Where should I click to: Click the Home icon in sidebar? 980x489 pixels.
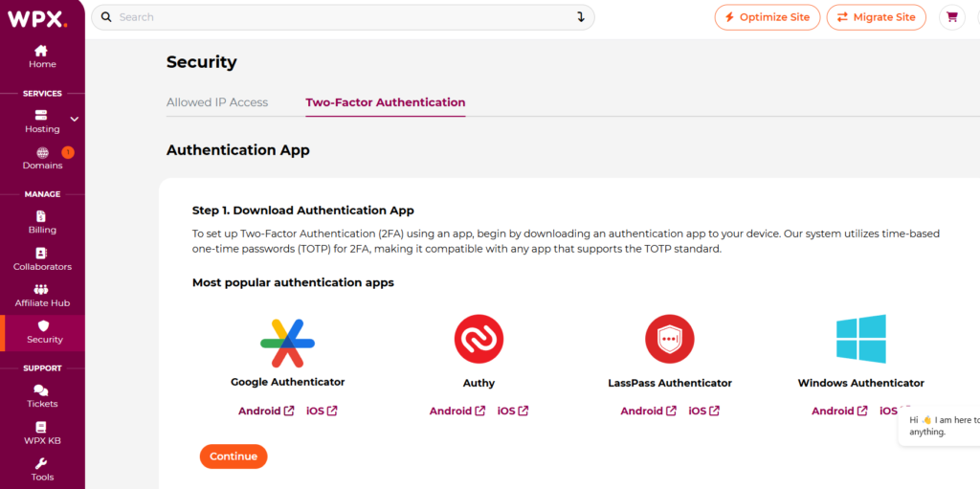41,51
